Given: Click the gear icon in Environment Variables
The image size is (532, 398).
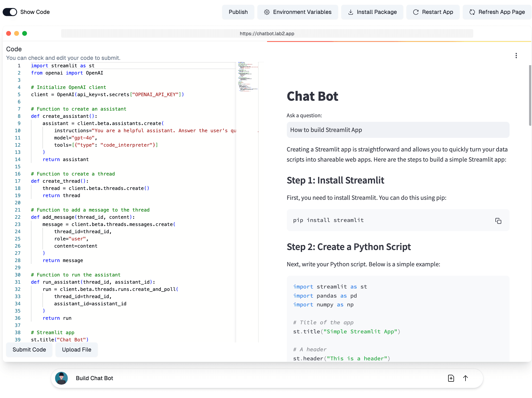Looking at the screenshot, I should point(267,12).
